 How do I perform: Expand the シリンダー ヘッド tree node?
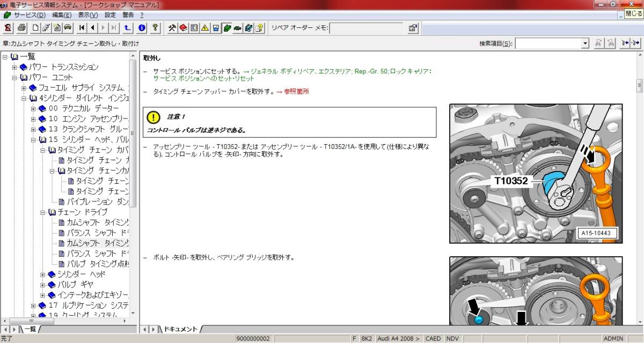pos(43,274)
